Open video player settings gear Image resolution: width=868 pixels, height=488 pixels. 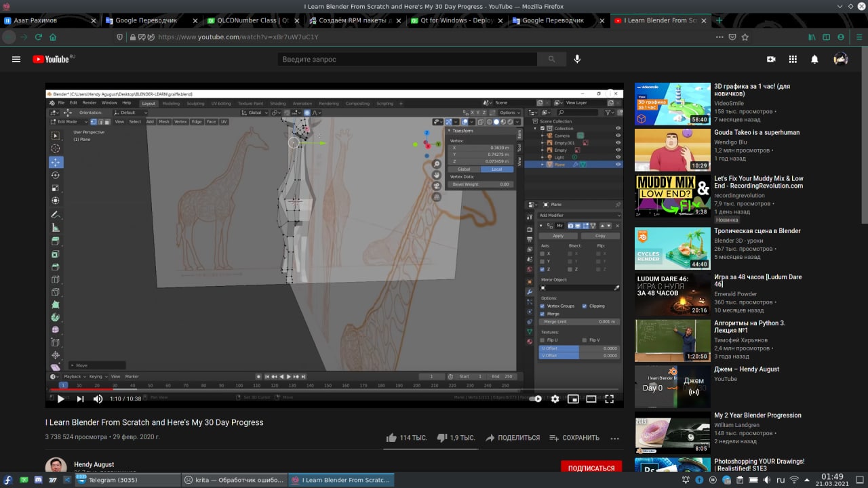[555, 399]
